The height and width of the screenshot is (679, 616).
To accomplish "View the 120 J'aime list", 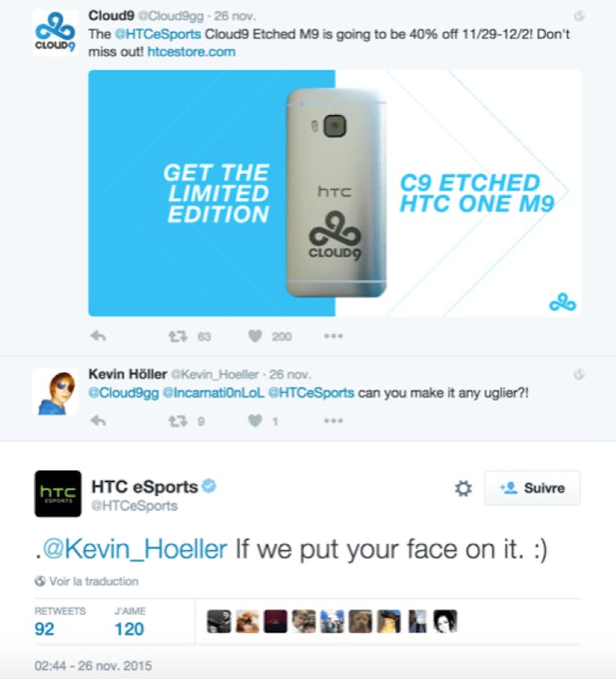I will pos(129,622).
